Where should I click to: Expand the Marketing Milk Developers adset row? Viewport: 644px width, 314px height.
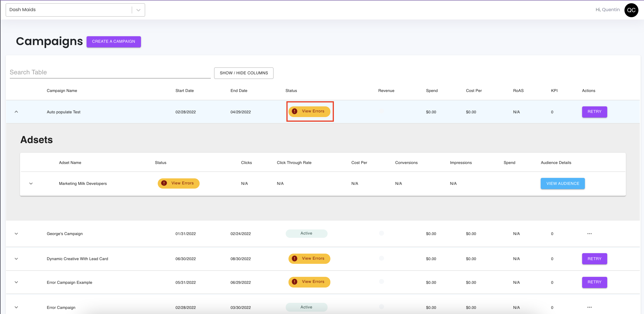(x=31, y=183)
